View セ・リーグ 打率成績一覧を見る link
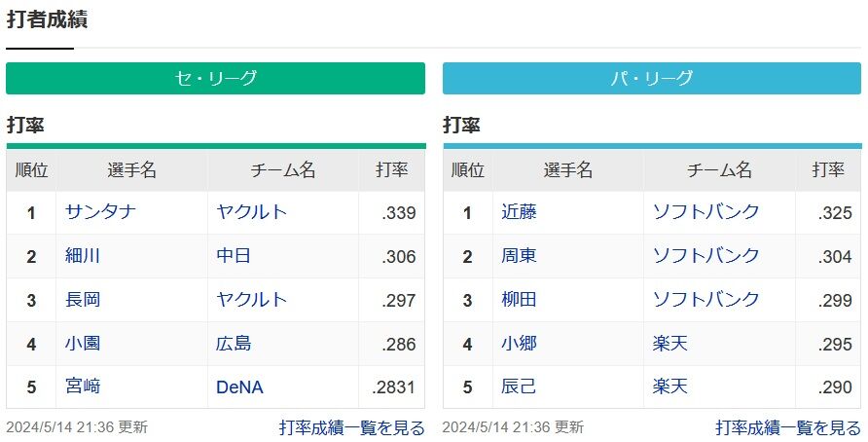Viewport: 868px width, 442px height. 351,427
